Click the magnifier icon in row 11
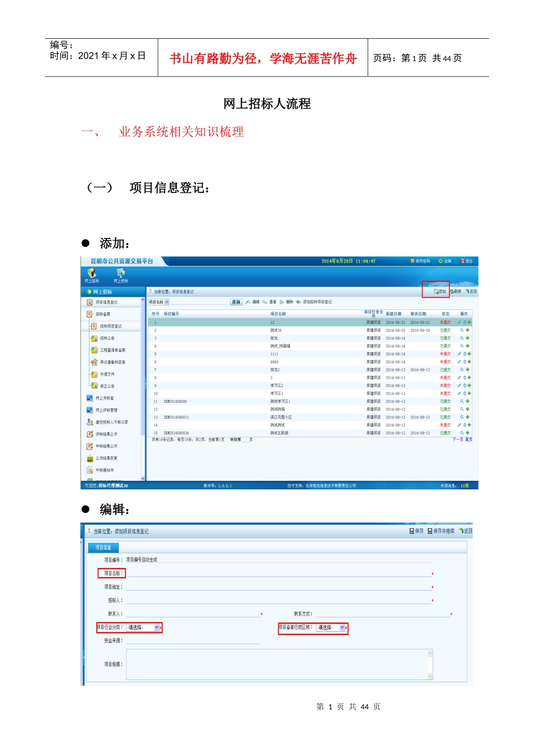Image resolution: width=534 pixels, height=756 pixels. click(x=462, y=401)
